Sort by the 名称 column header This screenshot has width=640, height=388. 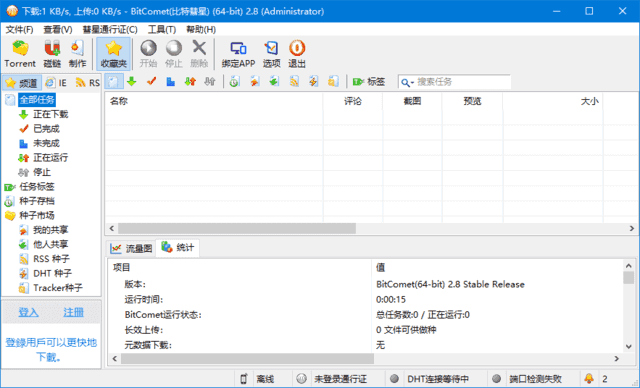[x=214, y=101]
